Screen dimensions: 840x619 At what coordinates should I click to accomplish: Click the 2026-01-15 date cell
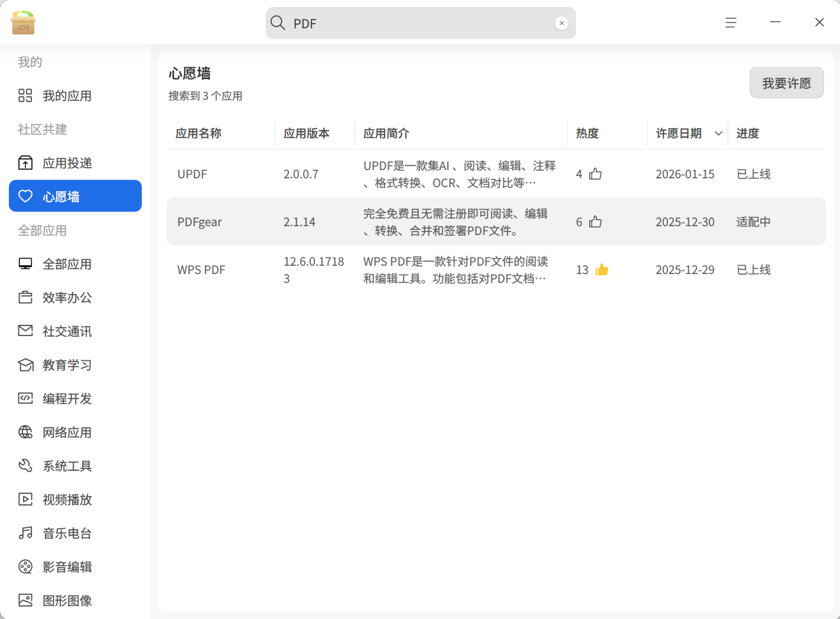pyautogui.click(x=685, y=174)
